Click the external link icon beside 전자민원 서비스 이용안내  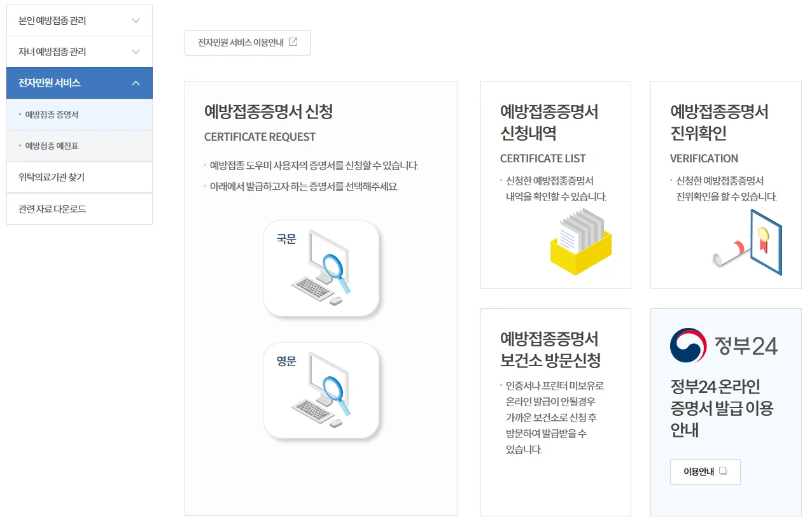click(x=293, y=42)
